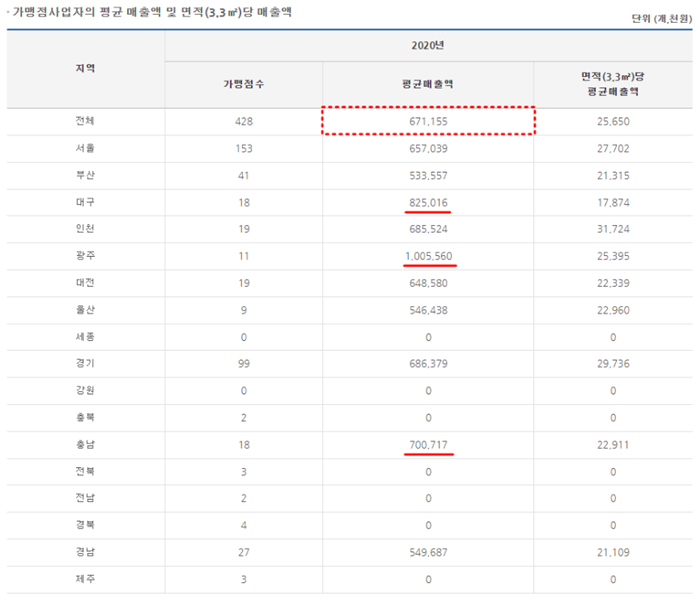Click the 세종 store count 0
700x604 pixels.
[x=244, y=337]
